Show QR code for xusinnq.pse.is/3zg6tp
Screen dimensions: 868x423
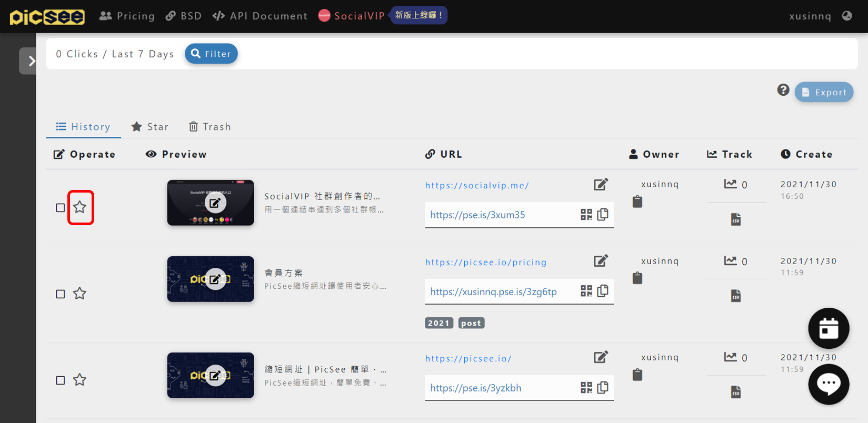(586, 291)
